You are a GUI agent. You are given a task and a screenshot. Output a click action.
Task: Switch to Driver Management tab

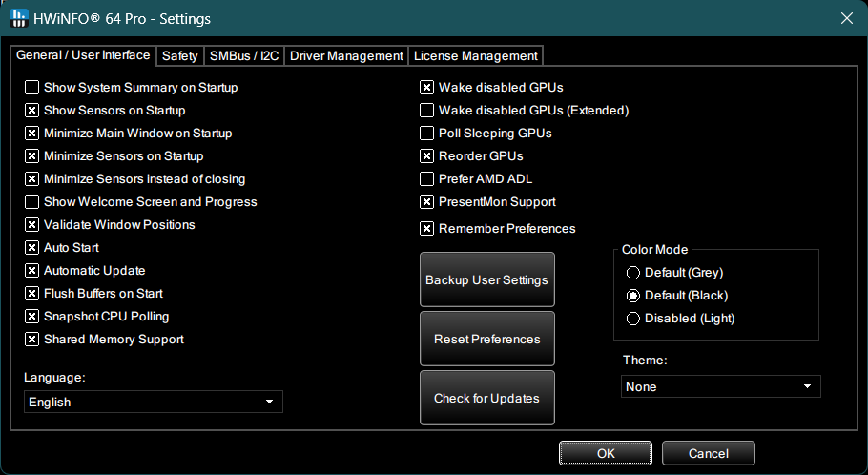[346, 56]
